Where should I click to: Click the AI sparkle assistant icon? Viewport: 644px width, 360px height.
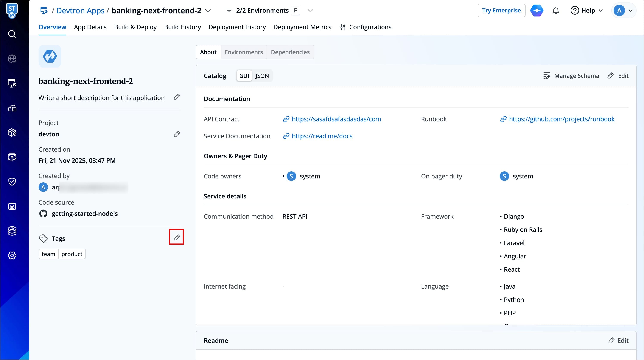(x=537, y=11)
